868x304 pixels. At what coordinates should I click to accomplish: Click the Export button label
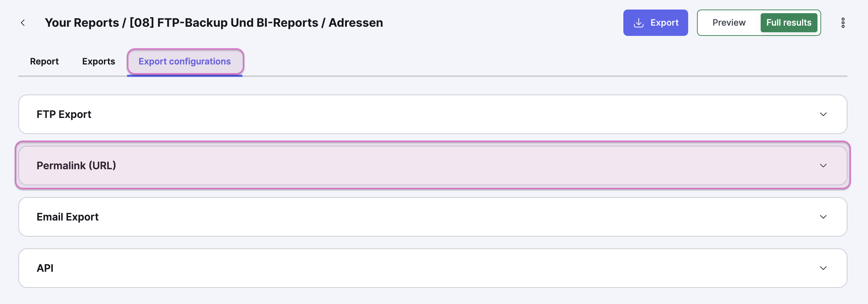tap(664, 23)
